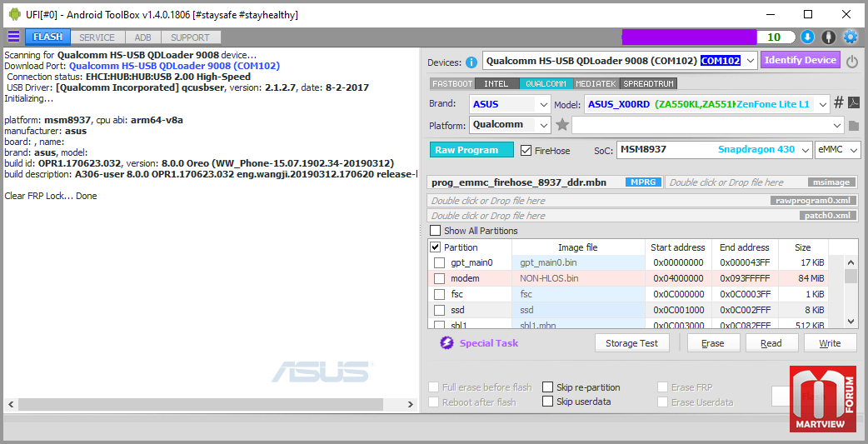This screenshot has height=444, width=868.
Task: Click the gpt_main0.bin image cell
Action: (578, 262)
